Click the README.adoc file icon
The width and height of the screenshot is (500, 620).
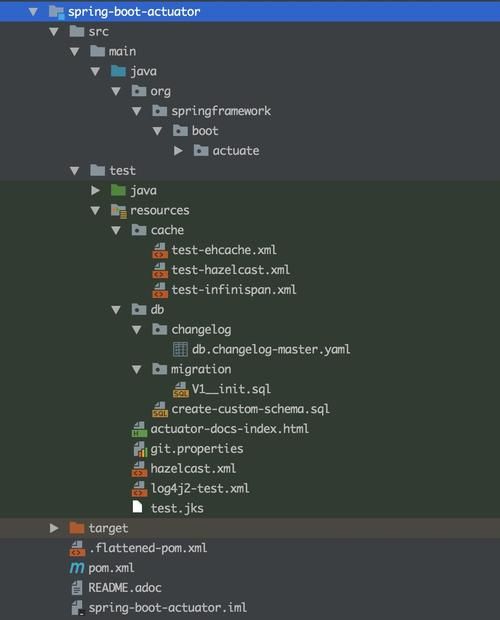(x=77, y=588)
